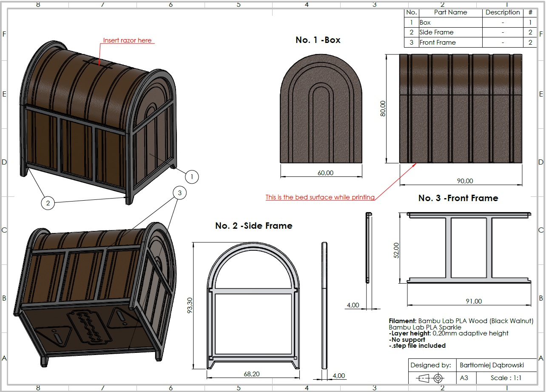The width and height of the screenshot is (546, 392).
Task: Select the "Side Frame" cell in the parts table
Action: click(436, 32)
